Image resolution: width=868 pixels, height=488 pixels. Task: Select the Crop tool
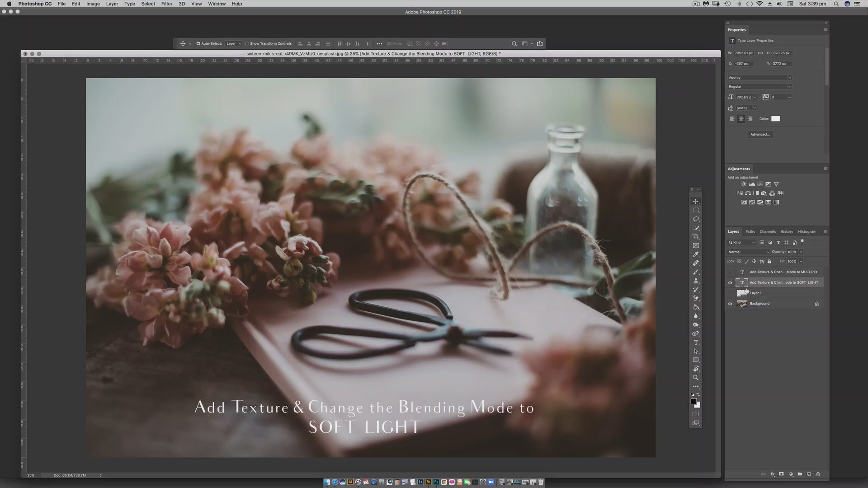coord(696,237)
